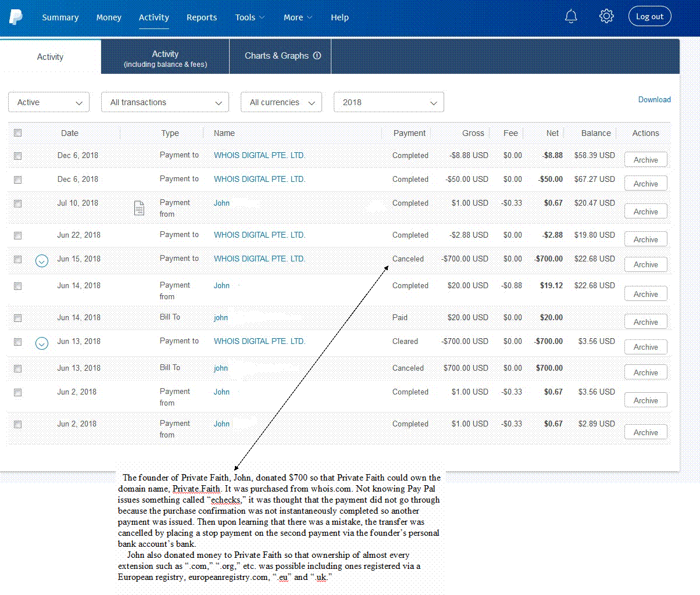Click the Charts & Graphs info icon
This screenshot has height=595, width=700.
tap(317, 56)
